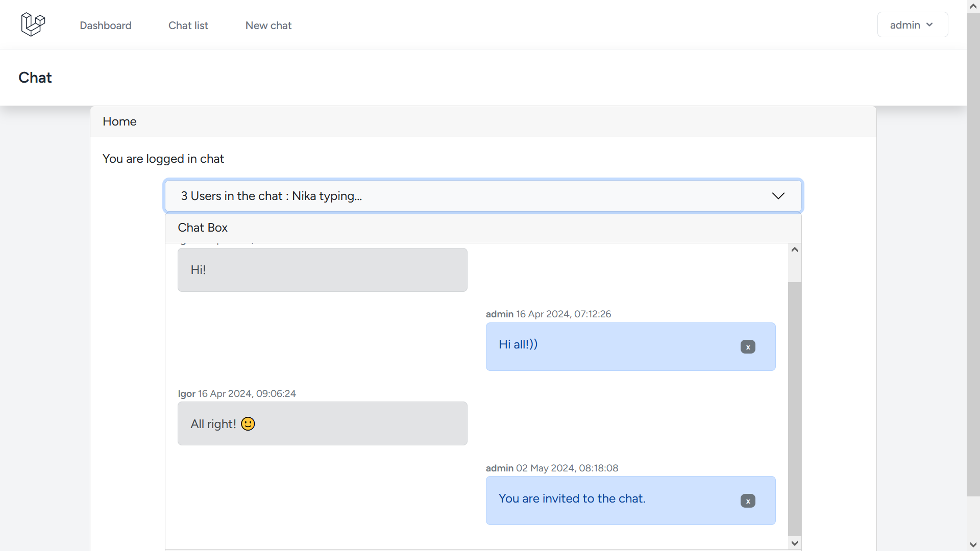Image resolution: width=980 pixels, height=551 pixels.
Task: Open the Chat list page
Action: pos(188,26)
